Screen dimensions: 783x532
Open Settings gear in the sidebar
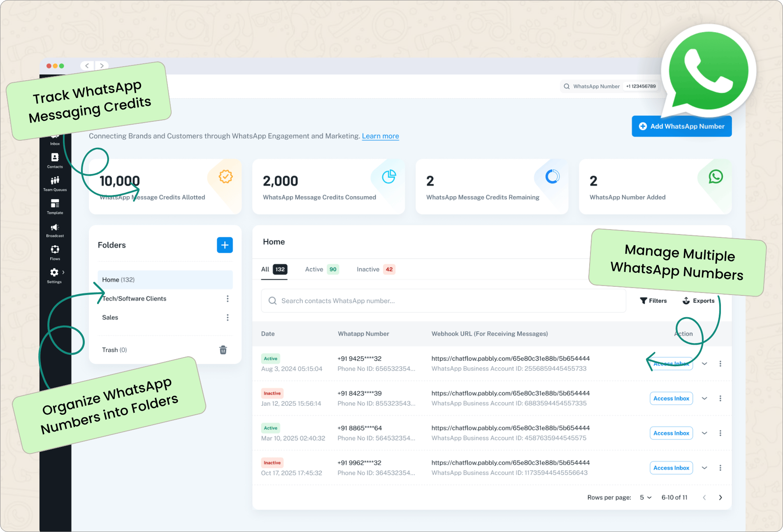point(54,275)
